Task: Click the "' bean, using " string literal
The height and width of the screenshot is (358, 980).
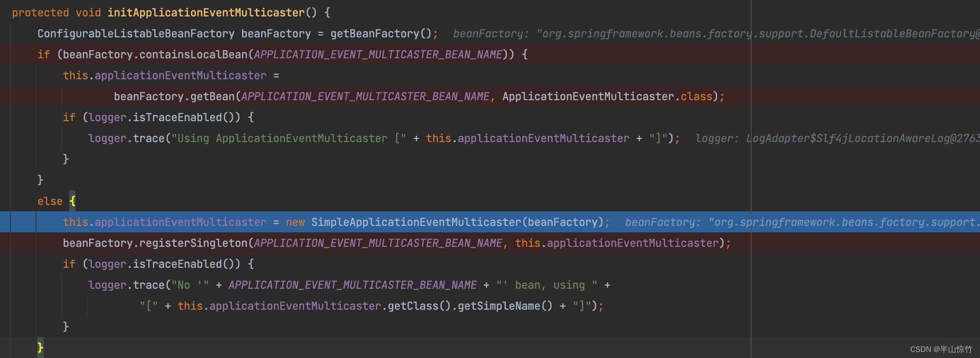Action: [x=547, y=285]
